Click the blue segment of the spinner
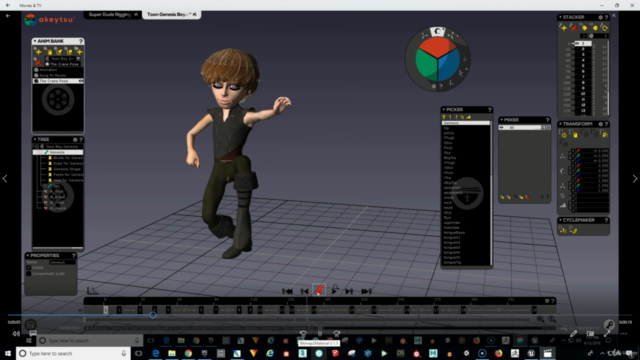 [x=449, y=65]
